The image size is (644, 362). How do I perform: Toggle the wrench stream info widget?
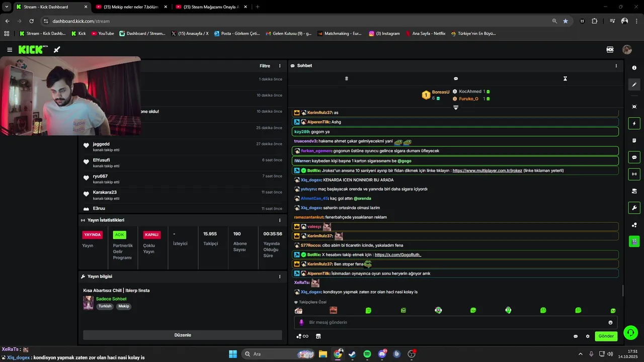coord(634,208)
